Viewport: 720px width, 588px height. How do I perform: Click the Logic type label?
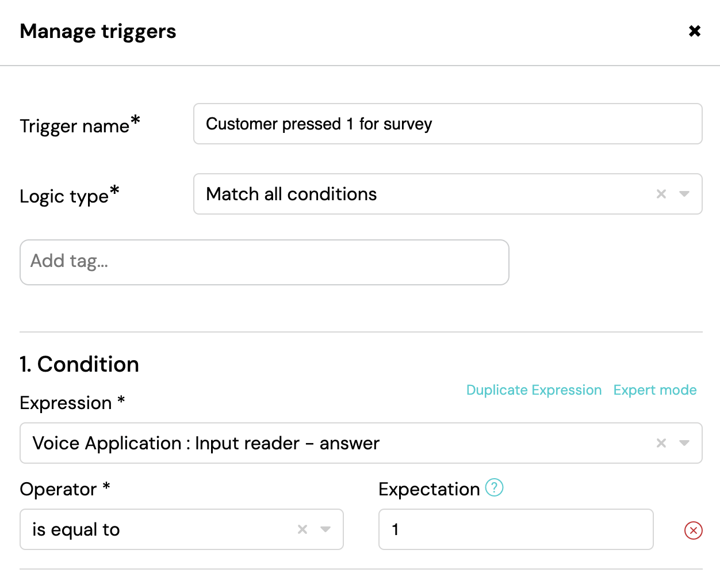coord(70,195)
